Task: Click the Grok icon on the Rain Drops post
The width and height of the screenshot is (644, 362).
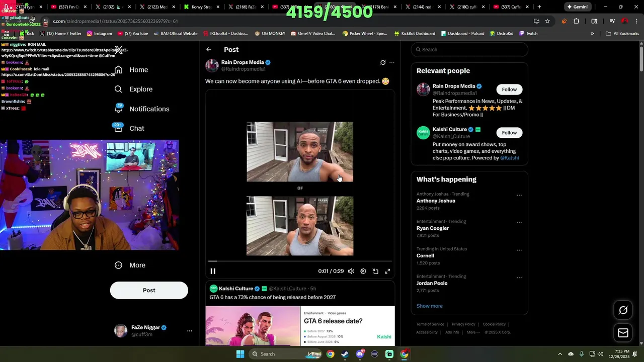Action: (383, 62)
